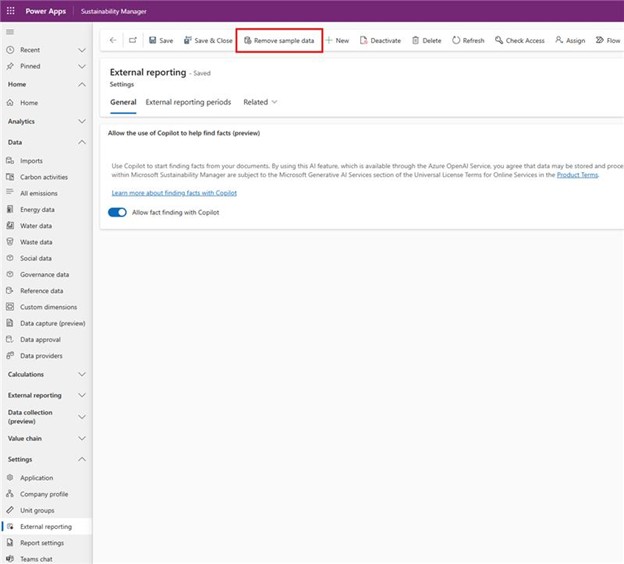Switch to the General tab
Viewport: 624px width, 564px height.
coord(123,102)
